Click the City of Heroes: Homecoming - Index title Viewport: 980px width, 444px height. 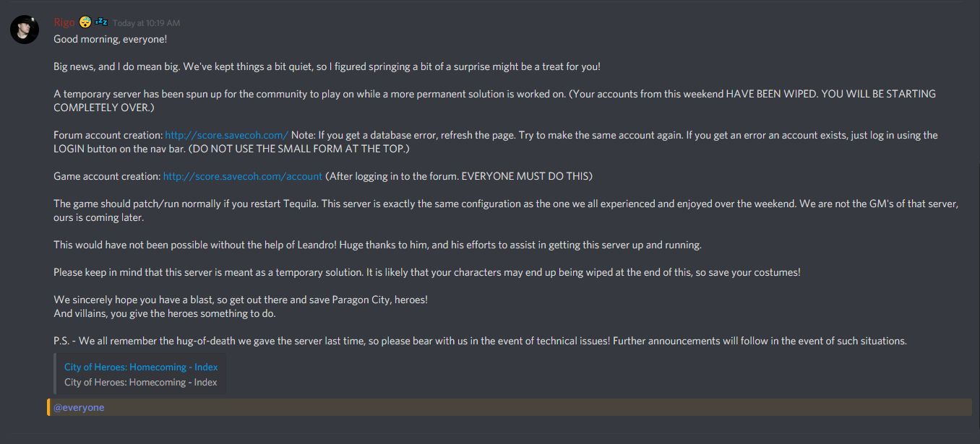[139, 367]
